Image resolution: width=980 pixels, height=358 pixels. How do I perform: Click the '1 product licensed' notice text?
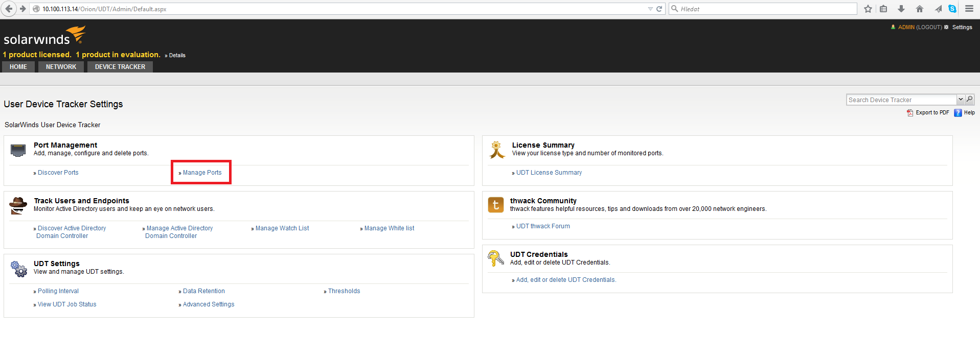click(x=37, y=55)
